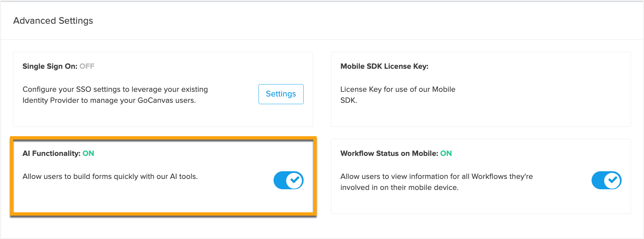The image size is (644, 239).
Task: Click the checkmark inside Workflow Status toggle
Action: click(612, 180)
